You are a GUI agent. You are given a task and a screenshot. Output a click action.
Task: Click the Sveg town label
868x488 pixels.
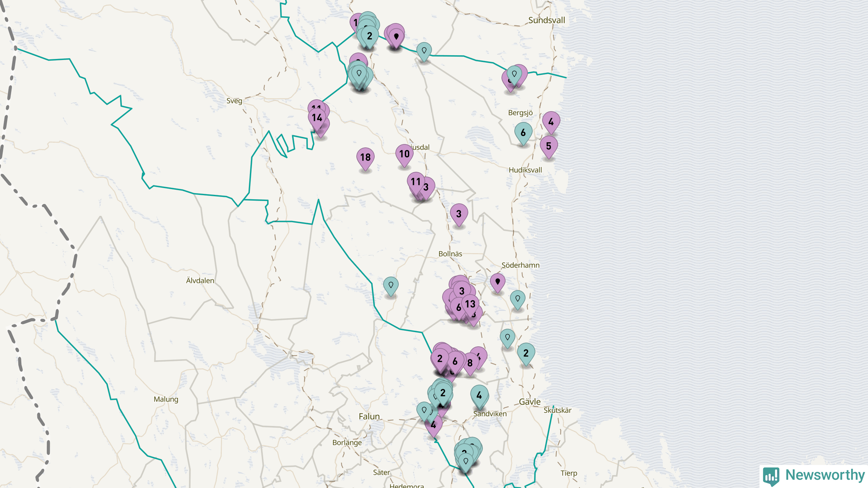pyautogui.click(x=234, y=101)
